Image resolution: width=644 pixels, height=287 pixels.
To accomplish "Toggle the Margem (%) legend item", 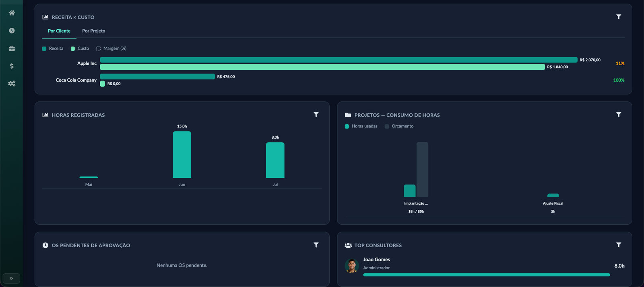I will pos(111,49).
